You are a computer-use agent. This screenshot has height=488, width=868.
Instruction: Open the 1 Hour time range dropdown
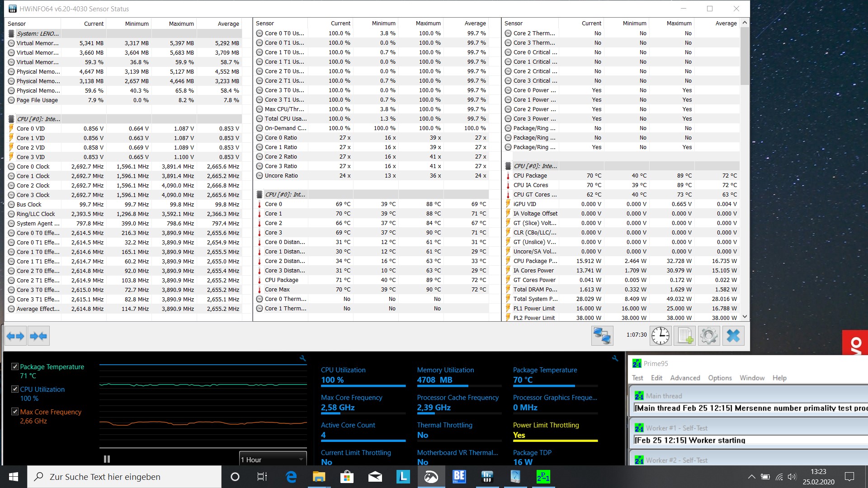click(273, 460)
